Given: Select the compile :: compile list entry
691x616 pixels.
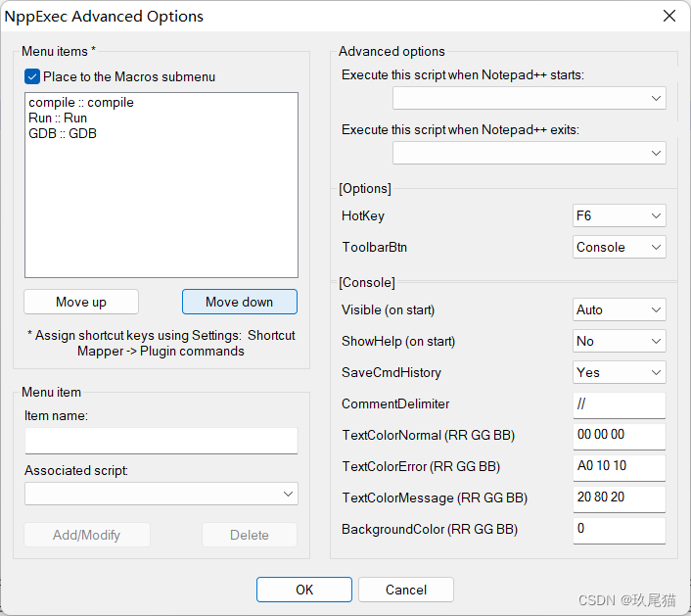Looking at the screenshot, I should (x=81, y=102).
